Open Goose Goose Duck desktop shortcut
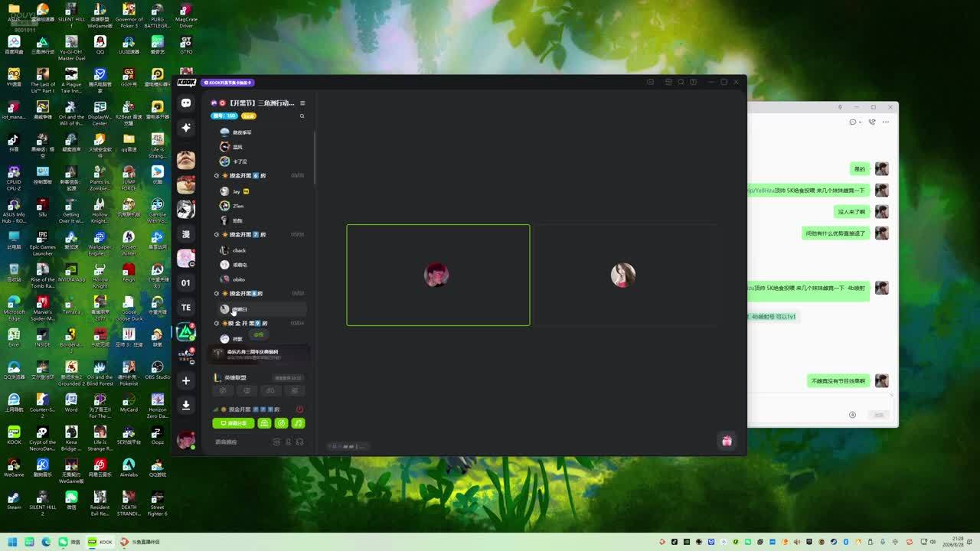The width and height of the screenshot is (980, 551). (x=129, y=308)
